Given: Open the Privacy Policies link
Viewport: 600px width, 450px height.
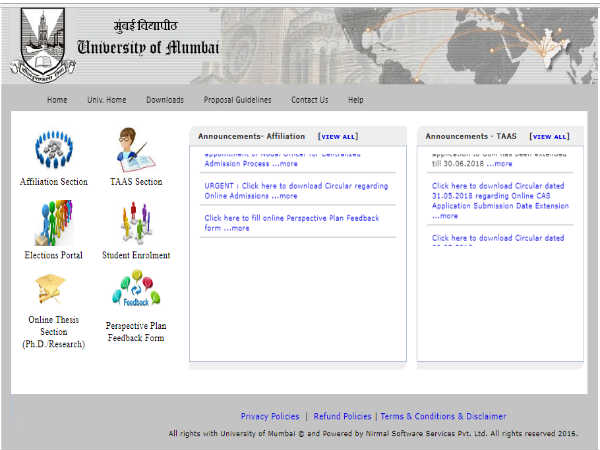Looking at the screenshot, I should tap(270, 416).
